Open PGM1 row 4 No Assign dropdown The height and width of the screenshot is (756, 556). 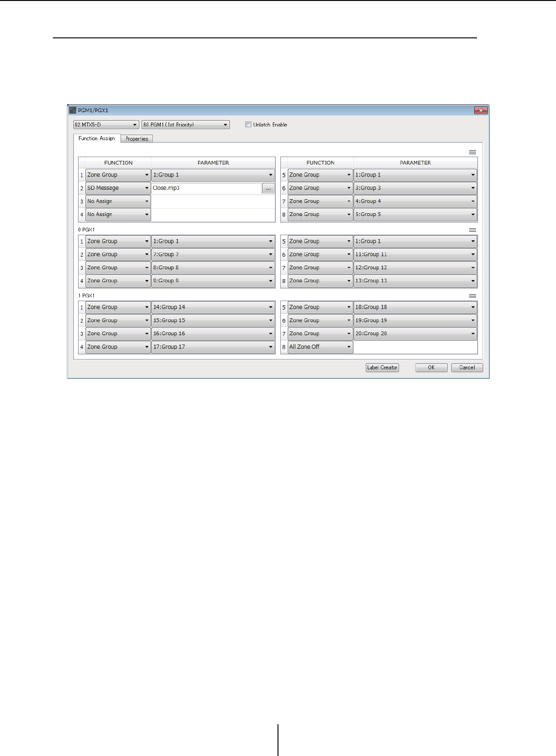(x=118, y=214)
